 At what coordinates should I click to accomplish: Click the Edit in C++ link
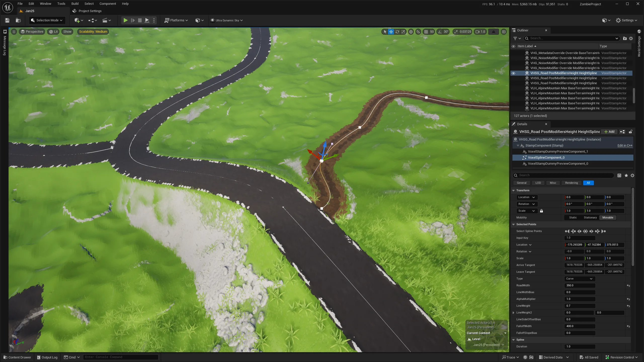(x=625, y=146)
